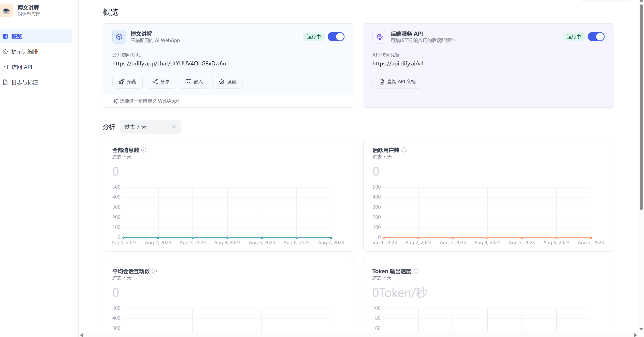
Task: Click the horizontal scroll right arrow
Action: pos(635,335)
